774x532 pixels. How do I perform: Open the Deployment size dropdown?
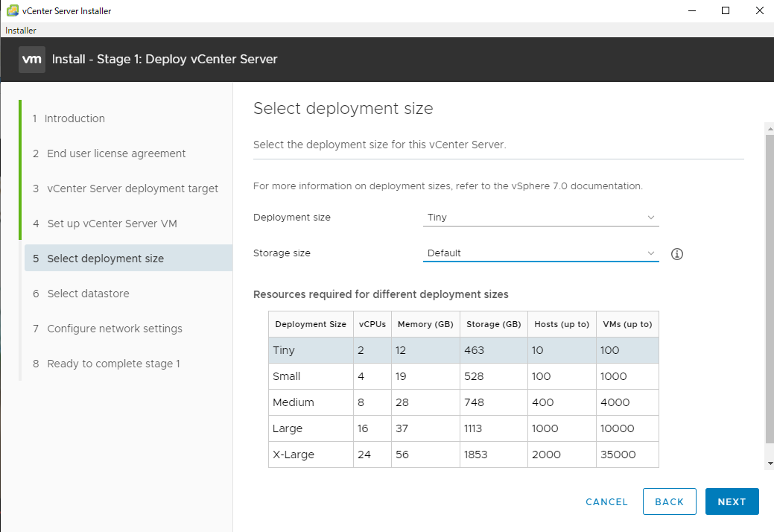pyautogui.click(x=541, y=218)
